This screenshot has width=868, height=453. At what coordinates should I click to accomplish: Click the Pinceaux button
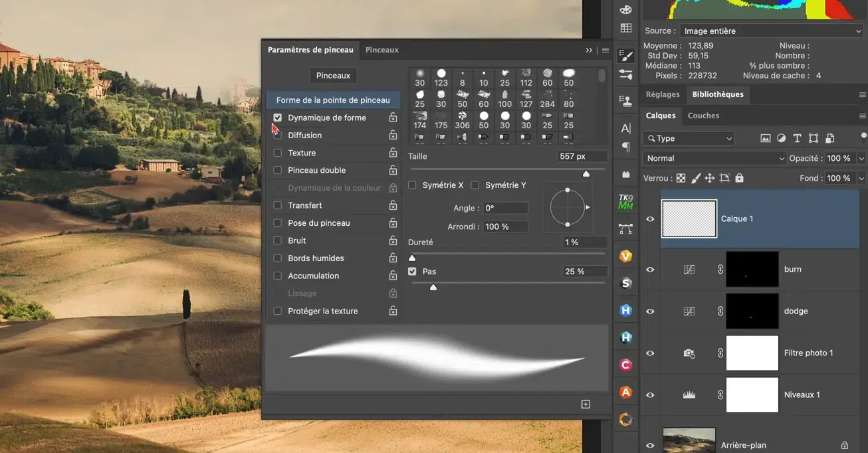[333, 76]
